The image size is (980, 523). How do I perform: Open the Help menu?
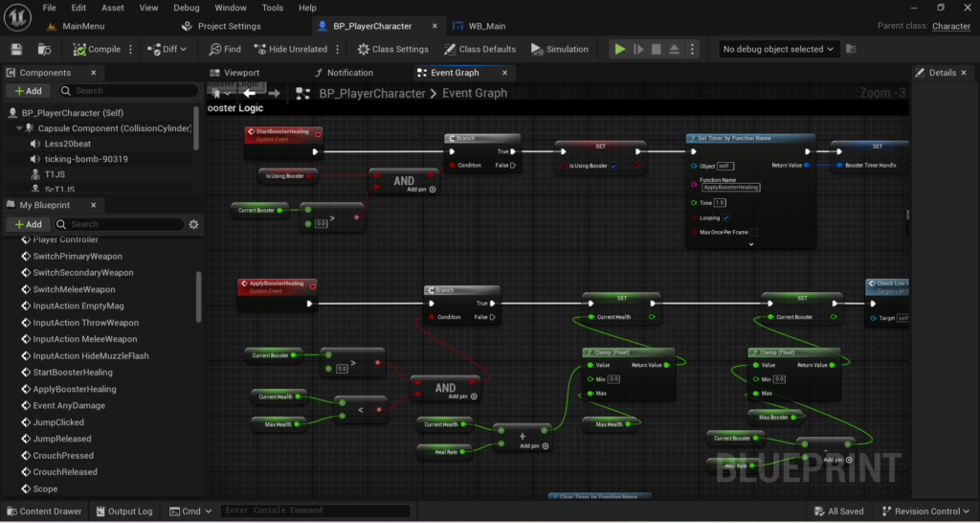(x=307, y=8)
